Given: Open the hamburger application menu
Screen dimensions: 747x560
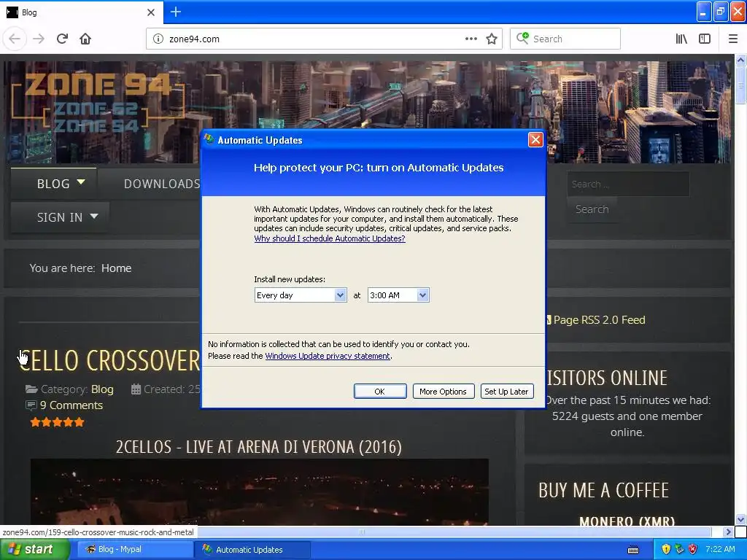Looking at the screenshot, I should click(732, 39).
